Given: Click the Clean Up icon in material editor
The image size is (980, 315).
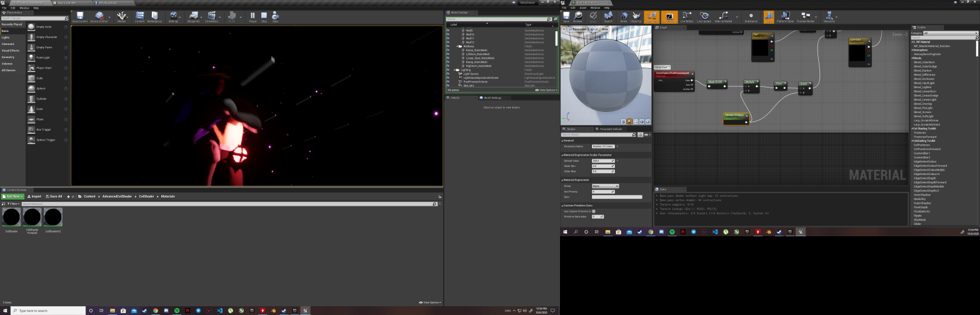Looking at the screenshot, I should click(636, 17).
